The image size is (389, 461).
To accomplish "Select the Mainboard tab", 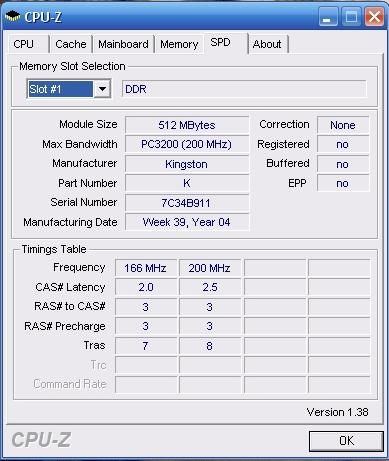I will click(123, 44).
